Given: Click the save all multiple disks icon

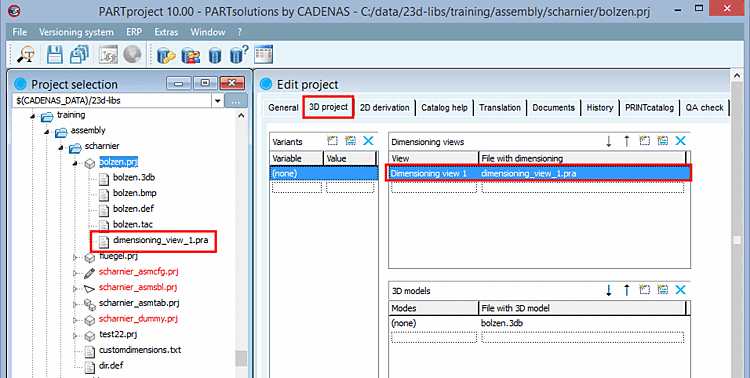Looking at the screenshot, I should (79, 55).
